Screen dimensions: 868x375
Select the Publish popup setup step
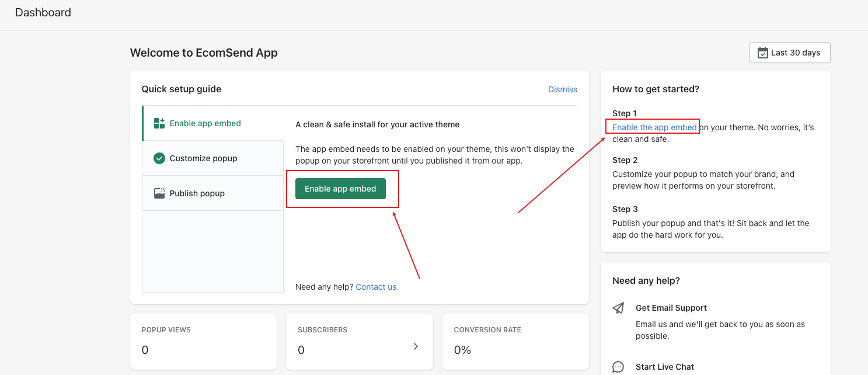[x=213, y=193]
